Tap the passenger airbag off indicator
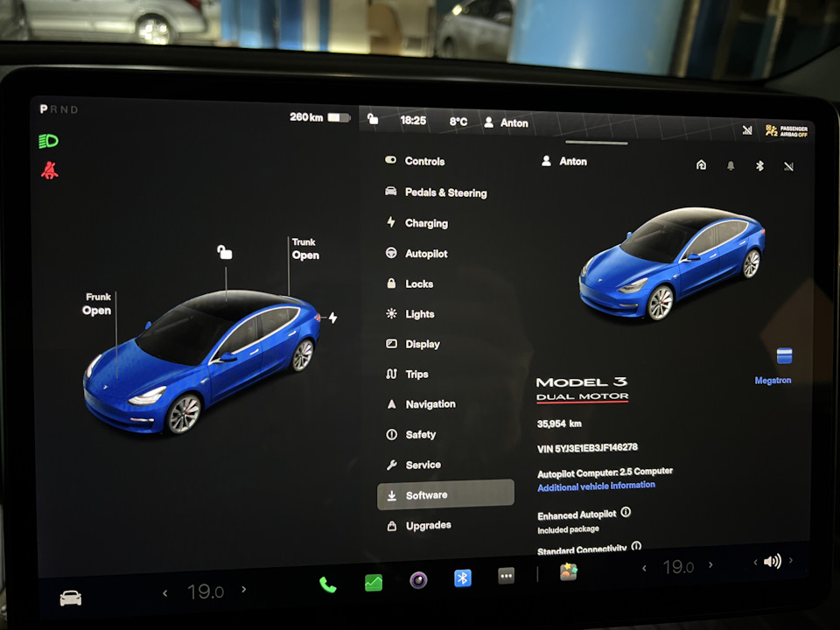The image size is (840, 630). 787,130
